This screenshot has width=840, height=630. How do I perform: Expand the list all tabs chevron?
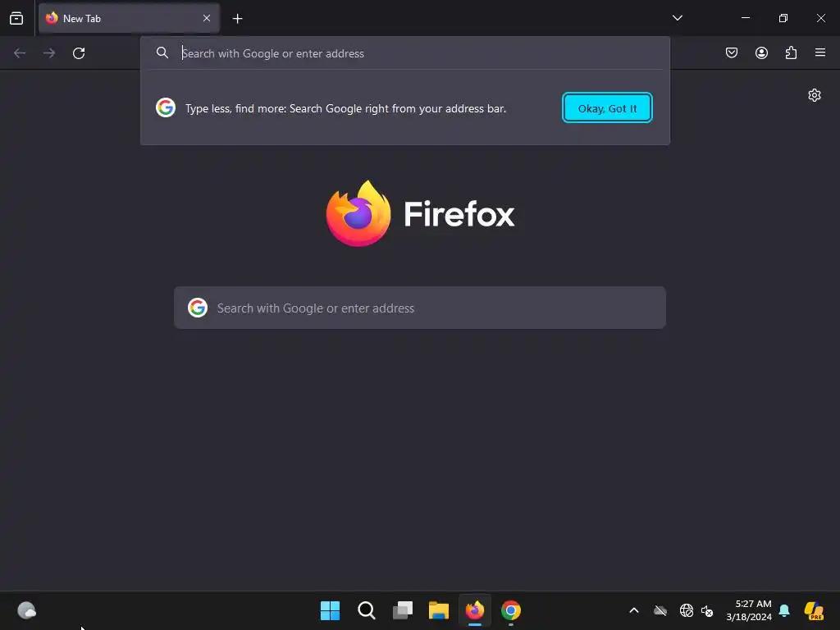coord(677,18)
